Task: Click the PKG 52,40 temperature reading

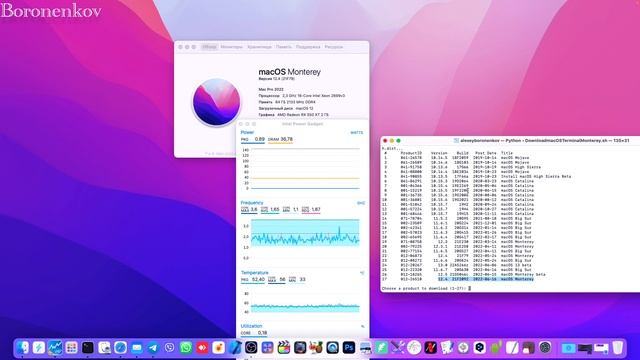Action: pos(253,280)
